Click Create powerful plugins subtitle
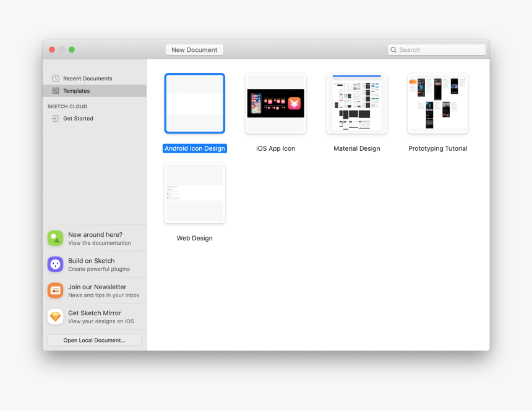This screenshot has height=411, width=532. 99,269
